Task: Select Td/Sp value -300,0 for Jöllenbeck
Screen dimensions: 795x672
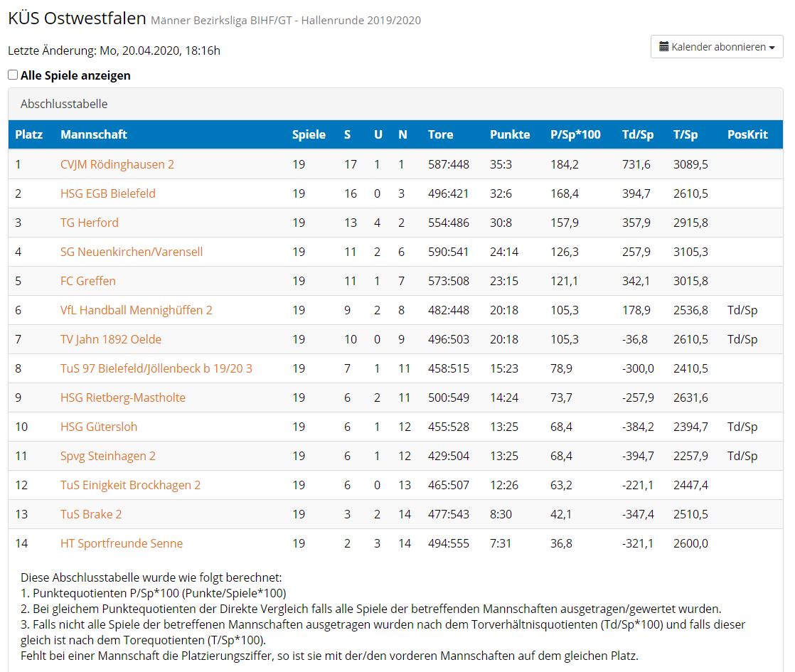Action: point(638,368)
